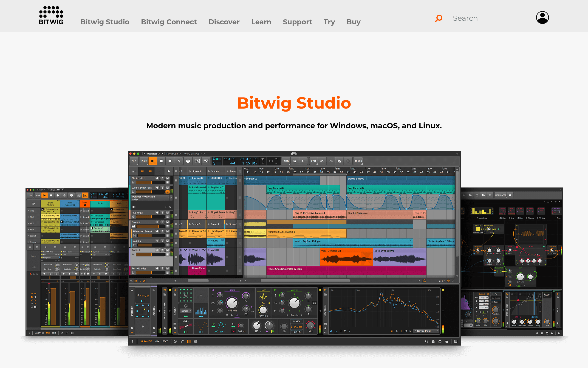This screenshot has height=368, width=588.
Task: Open the FILE menu button in main window
Action: (x=134, y=161)
